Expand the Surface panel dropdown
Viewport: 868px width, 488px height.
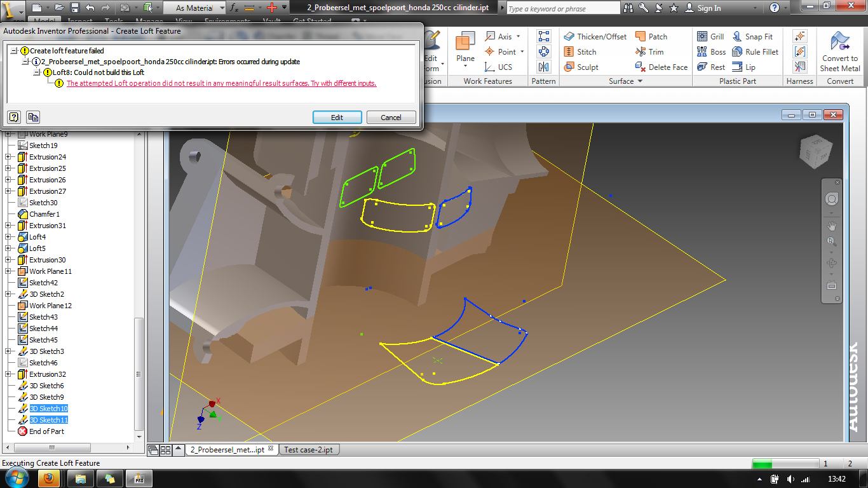pyautogui.click(x=640, y=81)
